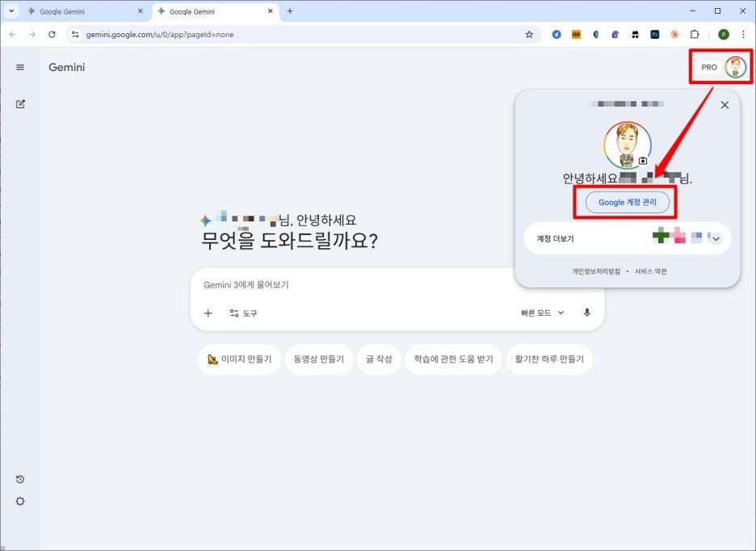Reload the page with refresh icon
This screenshot has height=551, width=756.
pos(52,34)
